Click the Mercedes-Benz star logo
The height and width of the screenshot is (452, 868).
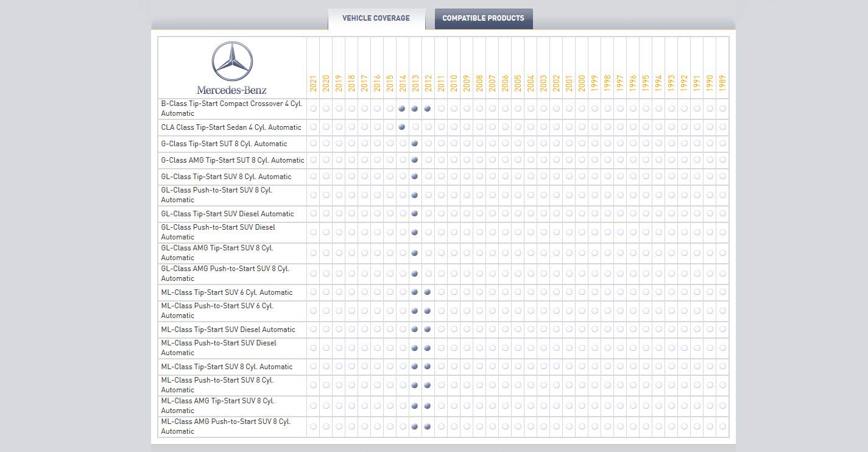pyautogui.click(x=232, y=62)
